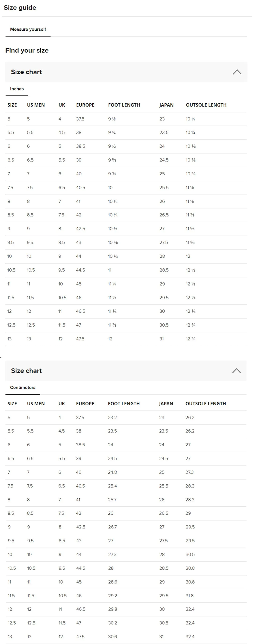
Task: Click the EUROPE column header in centimeters table
Action: click(x=85, y=403)
